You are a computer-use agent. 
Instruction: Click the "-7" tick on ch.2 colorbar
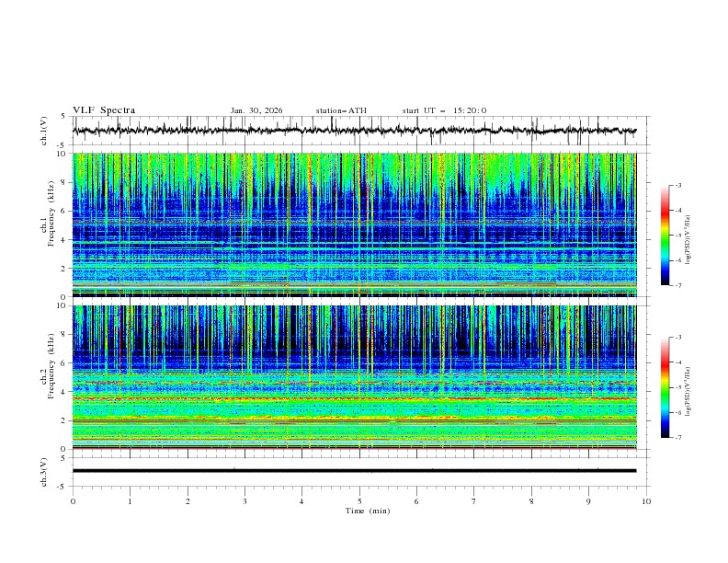pos(677,437)
